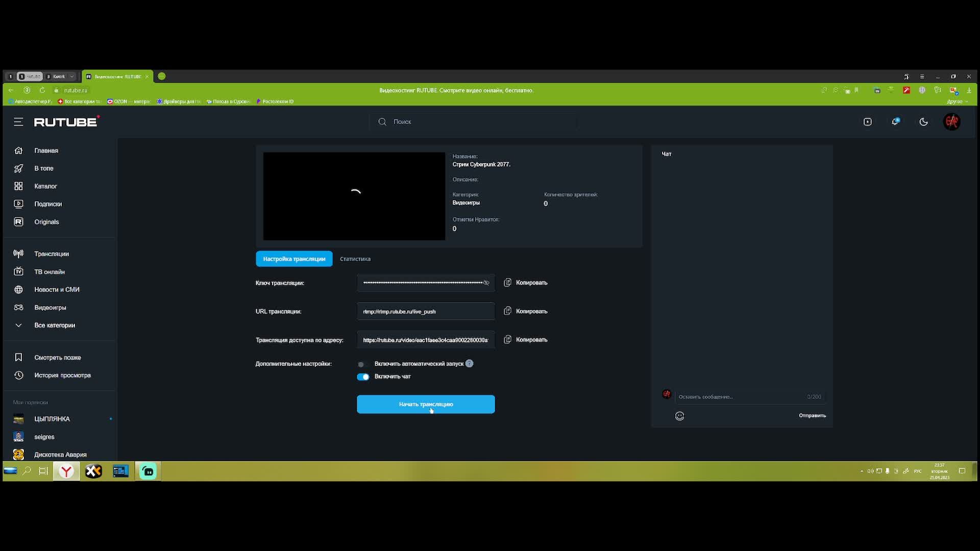Open the chat emoji picker

tap(680, 416)
